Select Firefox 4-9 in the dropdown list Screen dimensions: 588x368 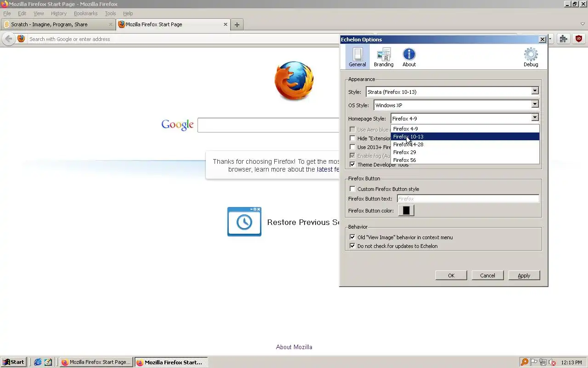[465, 129]
